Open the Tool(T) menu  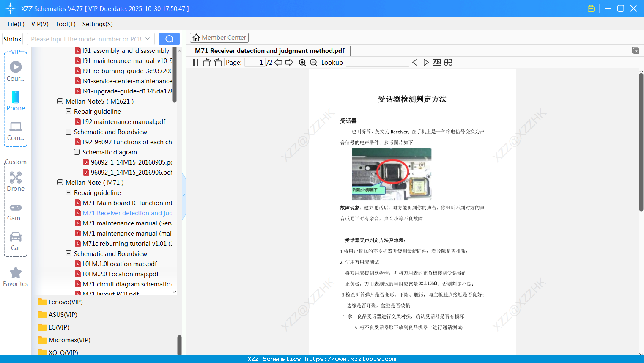click(x=65, y=24)
